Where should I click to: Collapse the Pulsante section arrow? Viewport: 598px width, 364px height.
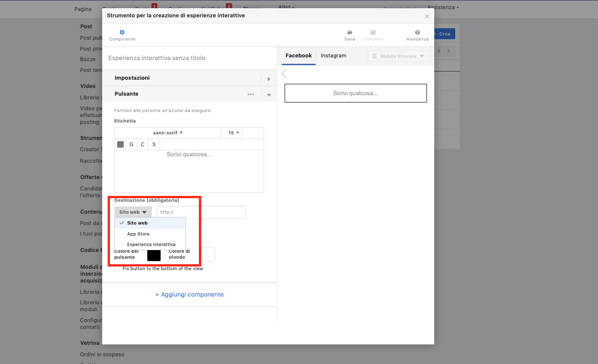click(x=269, y=95)
